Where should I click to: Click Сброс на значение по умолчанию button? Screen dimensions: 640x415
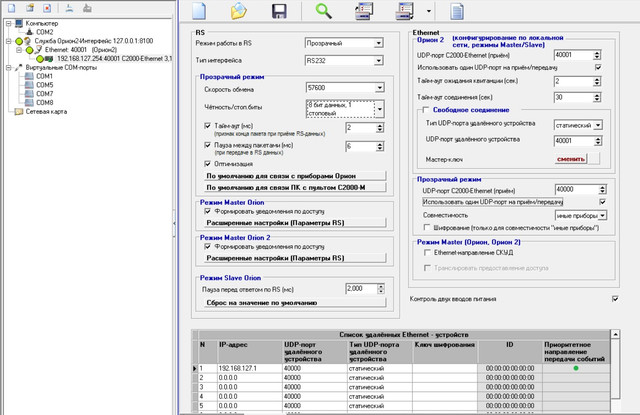(x=295, y=303)
